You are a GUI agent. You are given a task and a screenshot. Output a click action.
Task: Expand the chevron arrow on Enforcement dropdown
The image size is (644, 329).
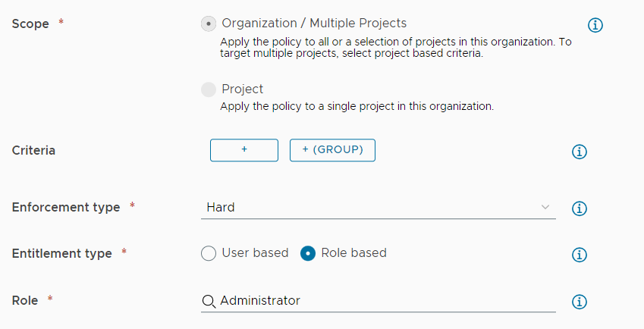pos(545,207)
